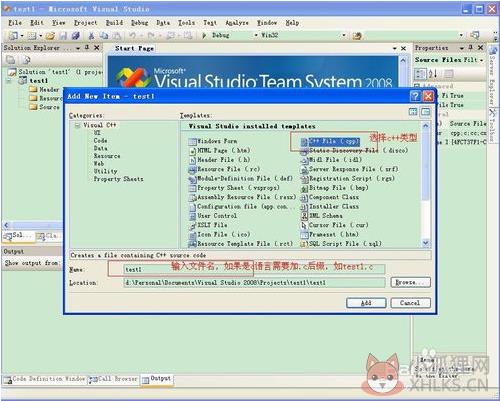The height and width of the screenshot is (401, 500).
Task: Collapse the test1 project node
Action: 10,81
